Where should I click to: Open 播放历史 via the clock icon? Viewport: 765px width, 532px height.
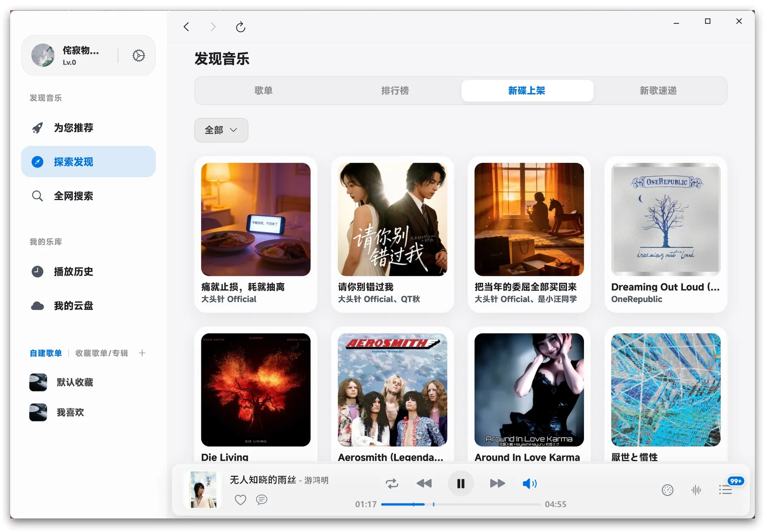38,272
